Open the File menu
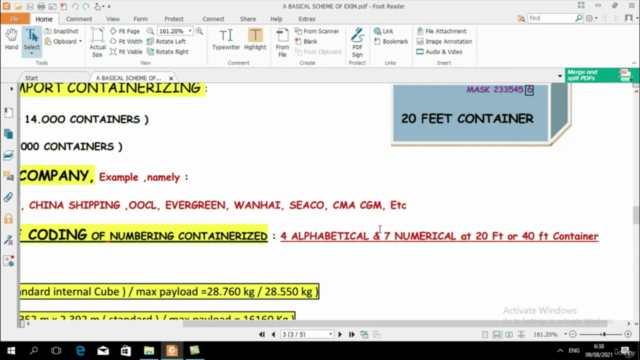Image resolution: width=640 pixels, height=360 pixels. tap(15, 19)
